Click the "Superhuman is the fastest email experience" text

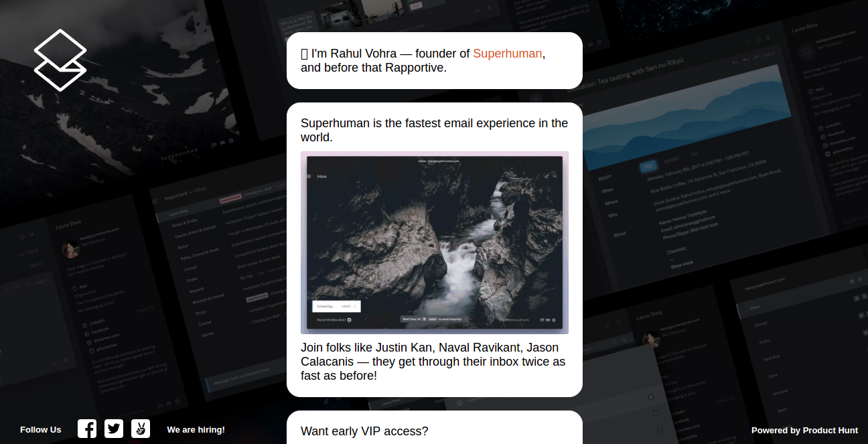click(x=434, y=130)
